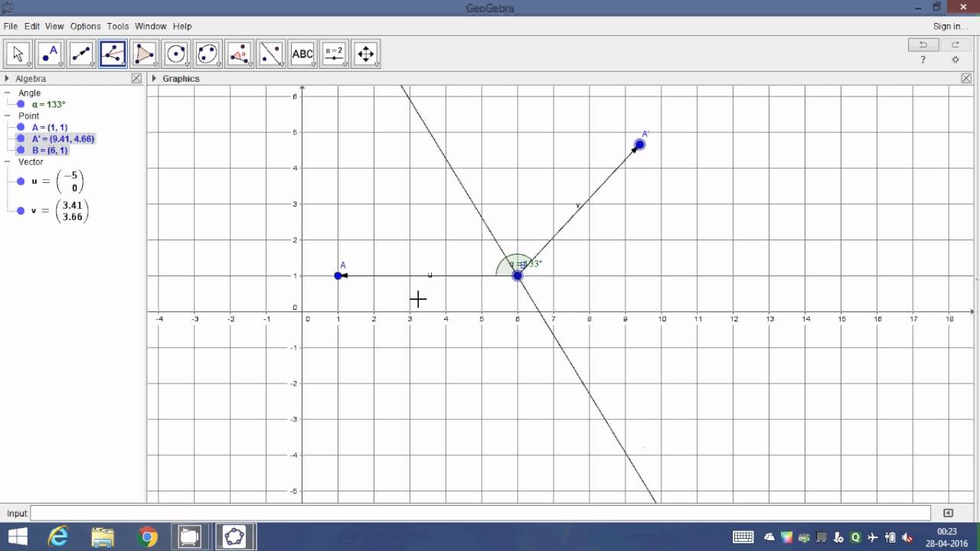Select the Vector from Point tool
980x551 pixels.
click(113, 54)
